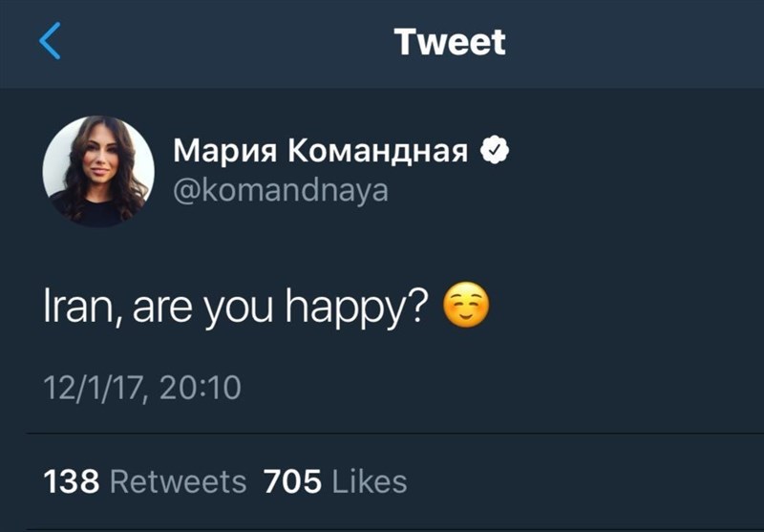Image resolution: width=764 pixels, height=532 pixels.
Task: Tap the blue back arrow
Action: coord(50,41)
